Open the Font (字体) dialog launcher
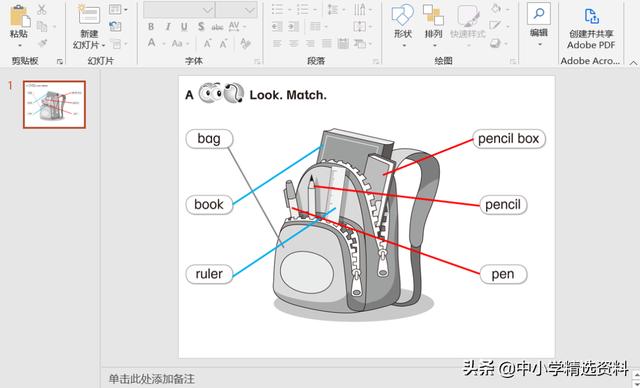640x388 pixels. [257, 62]
